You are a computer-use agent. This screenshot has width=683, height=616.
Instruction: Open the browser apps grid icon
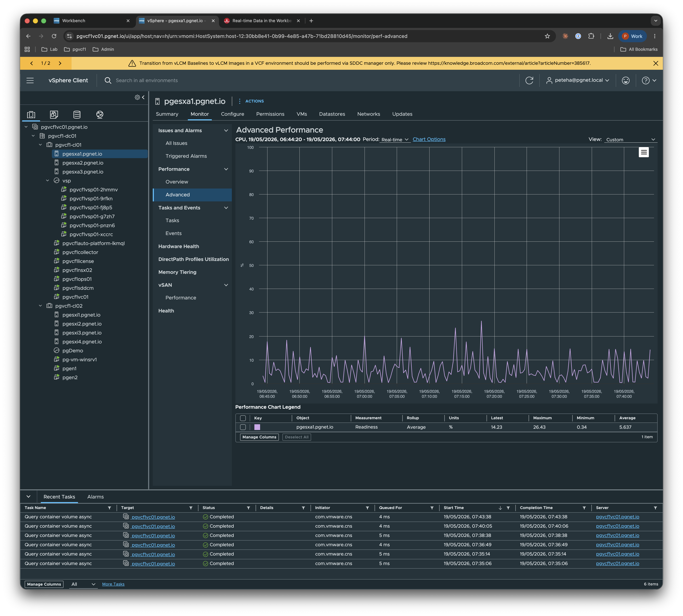coord(27,49)
